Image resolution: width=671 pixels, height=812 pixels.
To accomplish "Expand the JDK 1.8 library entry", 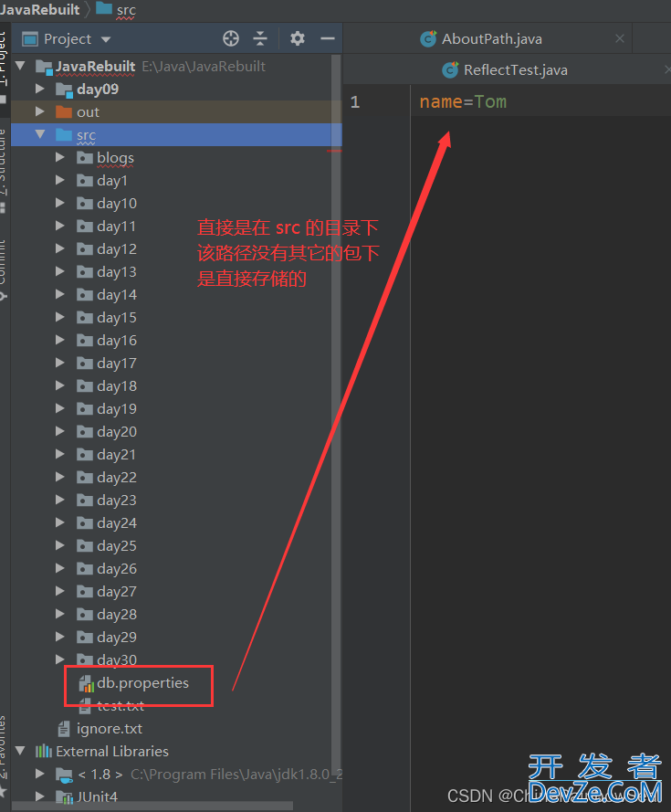I will tap(40, 774).
